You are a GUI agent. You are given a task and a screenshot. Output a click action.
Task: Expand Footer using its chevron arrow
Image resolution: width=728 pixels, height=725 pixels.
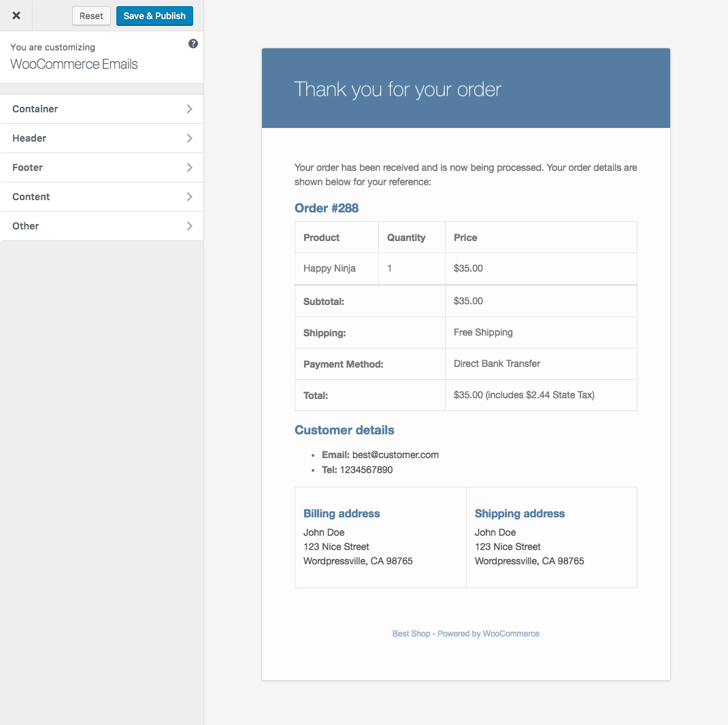(189, 167)
